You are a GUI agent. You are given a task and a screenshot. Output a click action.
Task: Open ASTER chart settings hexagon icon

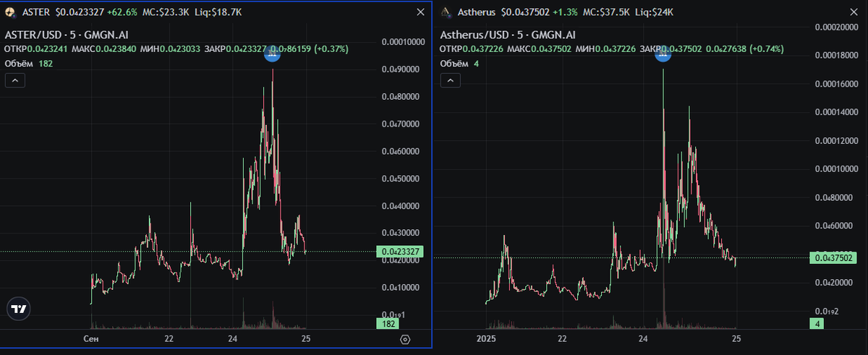coord(405,338)
